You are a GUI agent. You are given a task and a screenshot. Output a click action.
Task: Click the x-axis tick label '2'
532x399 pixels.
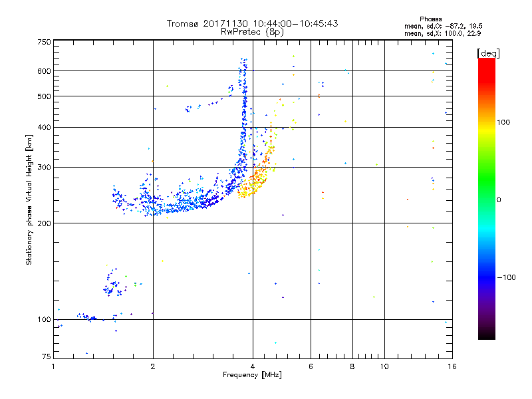pyautogui.click(x=153, y=366)
